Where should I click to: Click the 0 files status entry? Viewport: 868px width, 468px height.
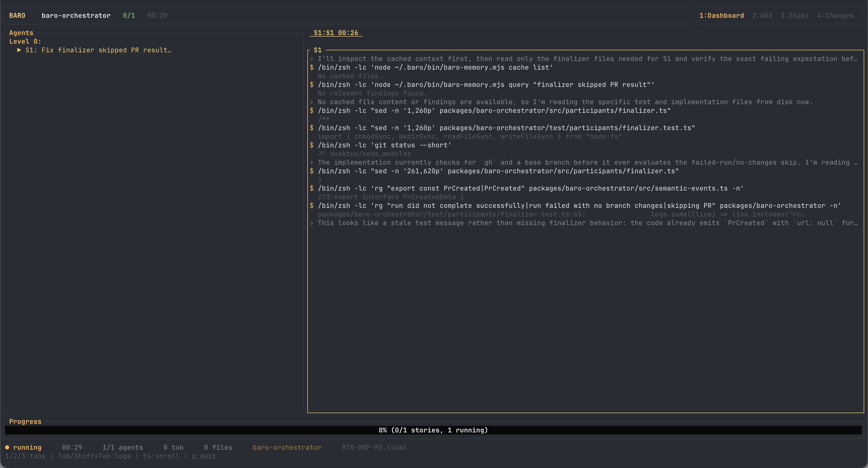coord(218,447)
